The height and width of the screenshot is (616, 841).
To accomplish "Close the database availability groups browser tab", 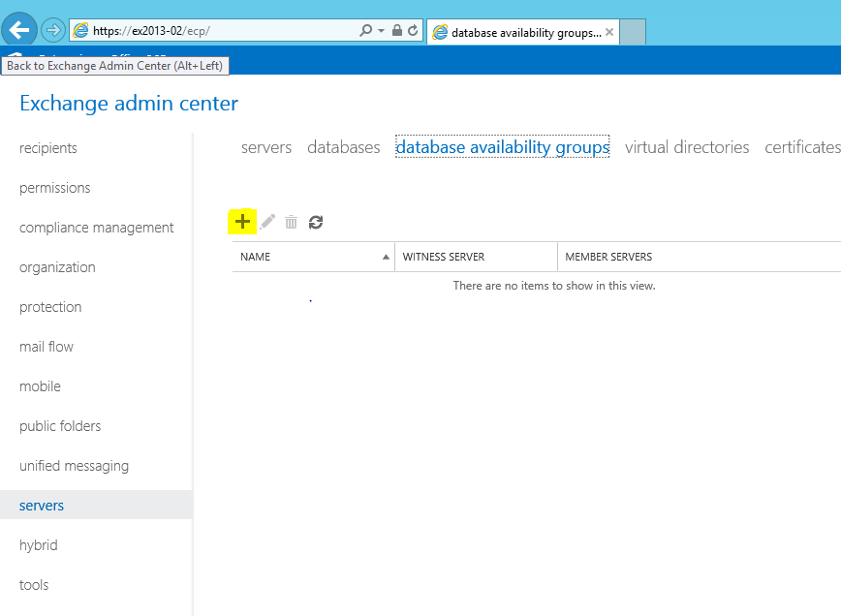I will [x=609, y=32].
